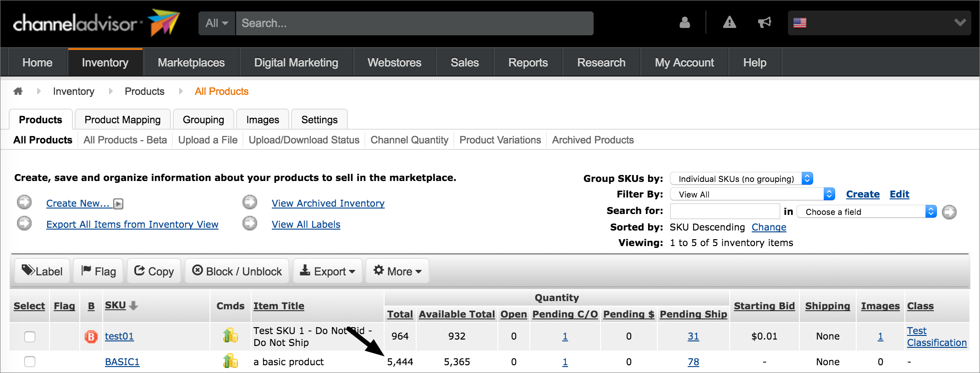Open Filter By View All dropdown

click(x=753, y=194)
